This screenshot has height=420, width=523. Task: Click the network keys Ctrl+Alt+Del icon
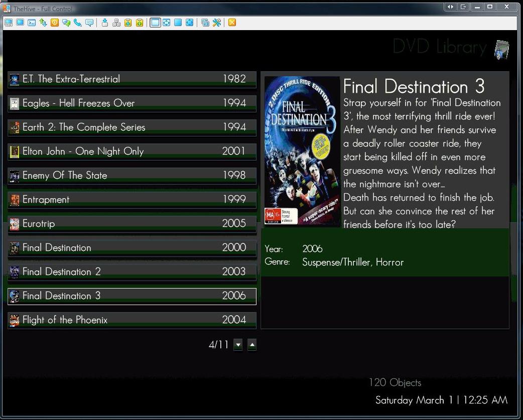[116, 23]
